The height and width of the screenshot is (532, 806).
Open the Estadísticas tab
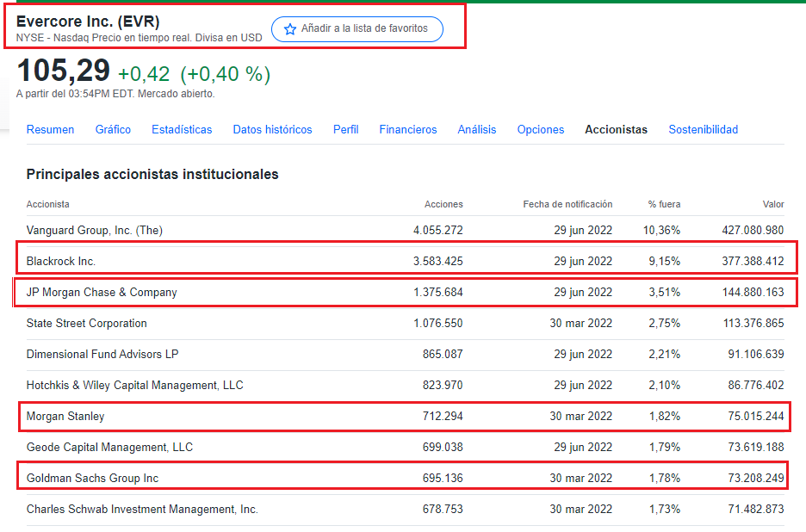(182, 130)
